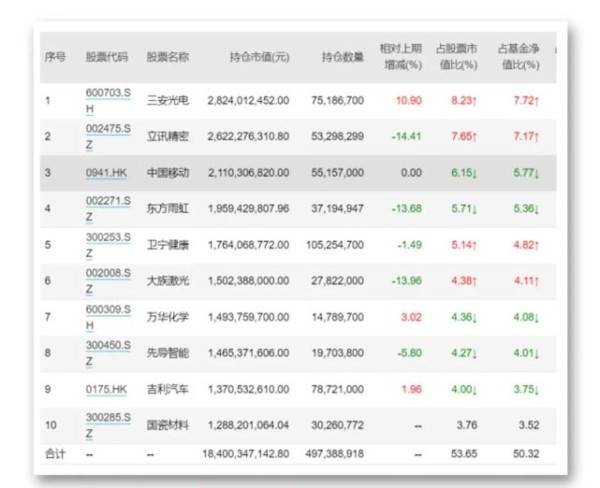Screen dimensions: 600x488
Task: Click the holding quantity 30,260,772
Action: (338, 425)
